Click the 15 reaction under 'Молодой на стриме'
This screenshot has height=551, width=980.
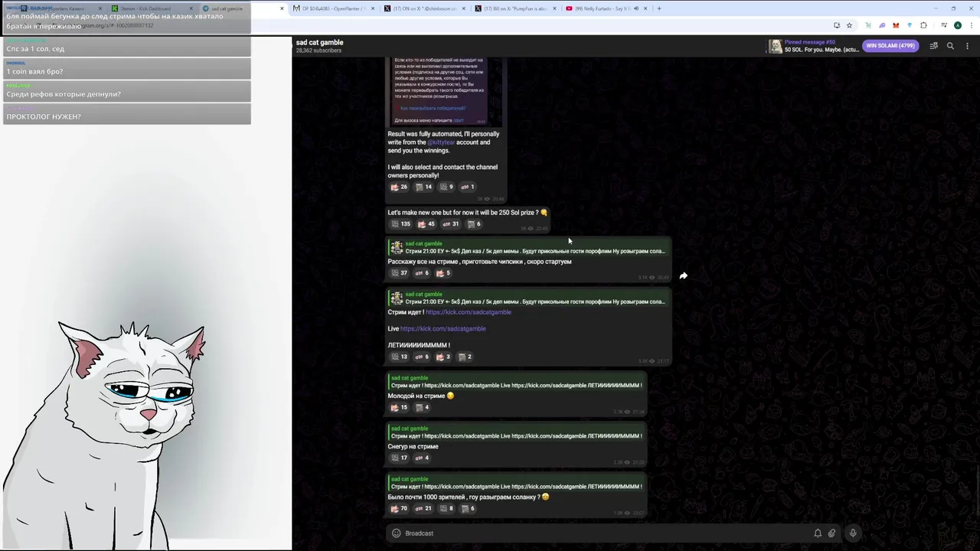[399, 407]
